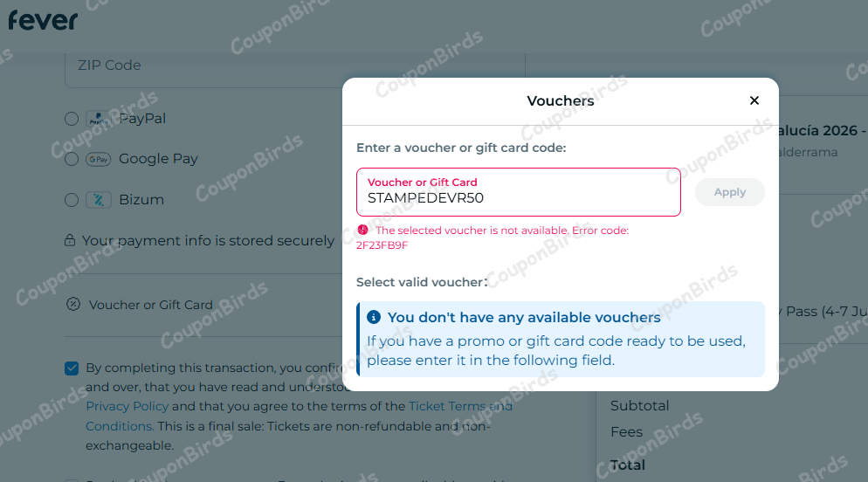This screenshot has height=482, width=868.
Task: Click the padlock secure payment icon
Action: [x=71, y=240]
